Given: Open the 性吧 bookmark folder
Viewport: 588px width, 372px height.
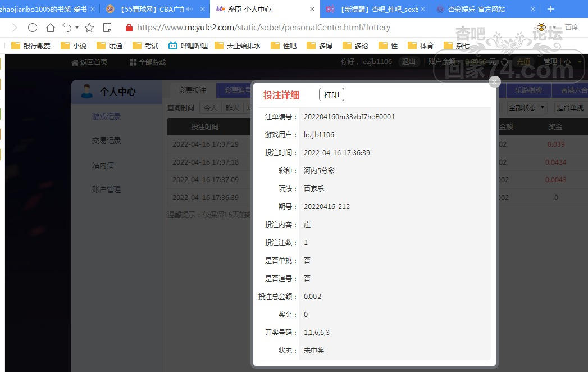Looking at the screenshot, I should pos(284,46).
